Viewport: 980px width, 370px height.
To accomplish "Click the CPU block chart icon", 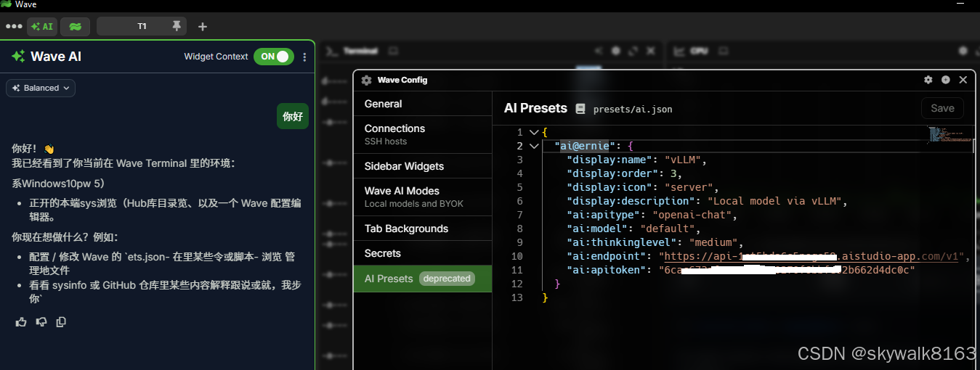I will click(679, 51).
